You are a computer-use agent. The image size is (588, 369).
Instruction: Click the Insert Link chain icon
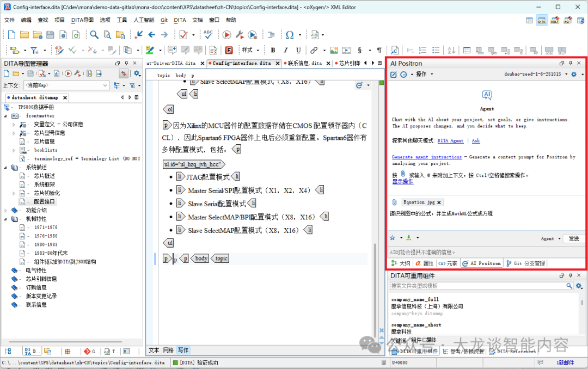tap(314, 50)
